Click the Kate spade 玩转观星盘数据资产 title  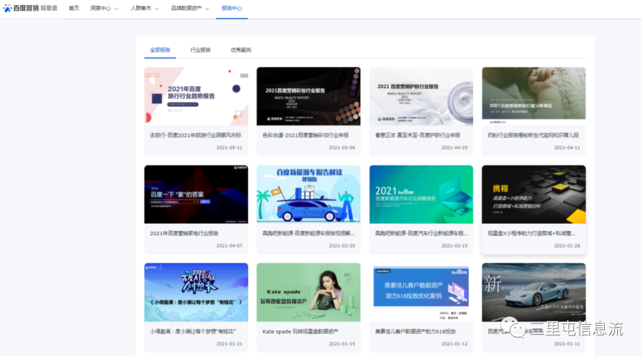click(x=300, y=331)
